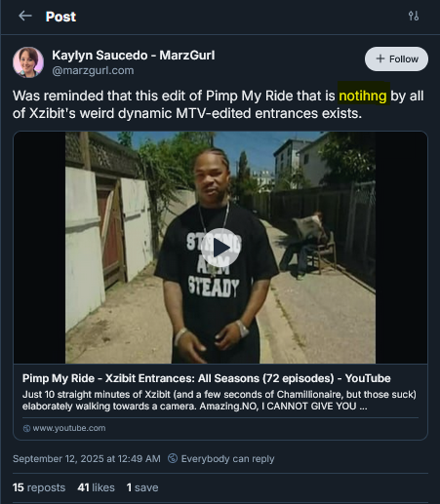View the 41 likes list

pos(96,487)
